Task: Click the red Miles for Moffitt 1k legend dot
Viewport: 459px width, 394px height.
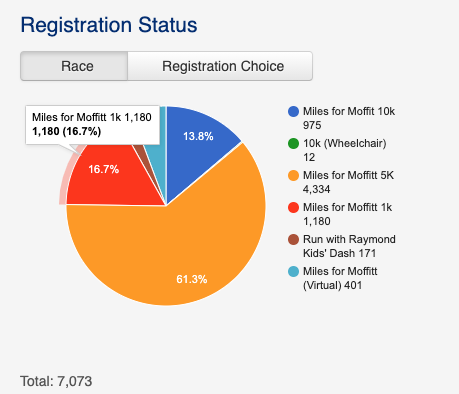Action: click(293, 207)
